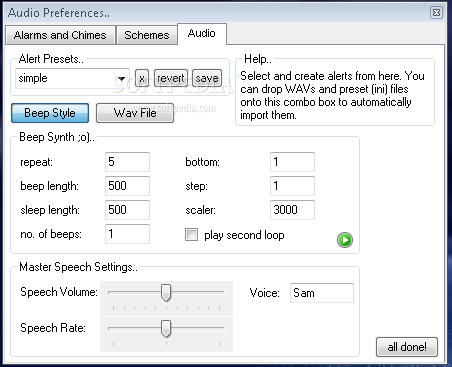Switch to the Alarms and Chimes tab
The width and height of the screenshot is (452, 367).
click(x=60, y=35)
